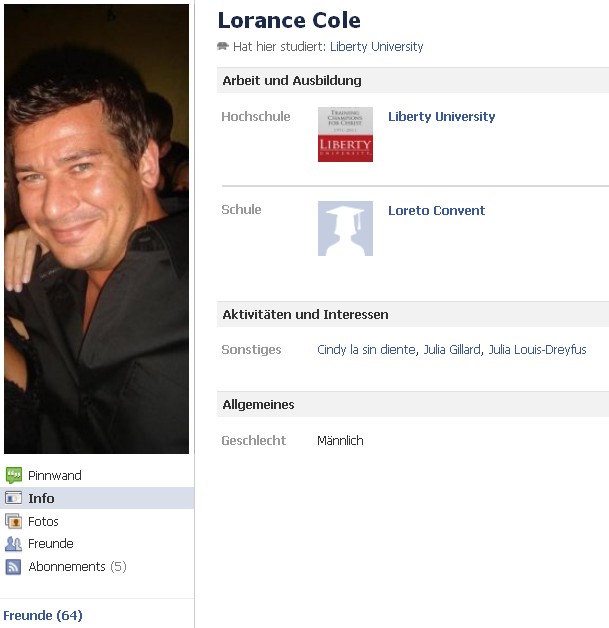Click the Freunde people icon
This screenshot has height=628, width=609.
13,544
